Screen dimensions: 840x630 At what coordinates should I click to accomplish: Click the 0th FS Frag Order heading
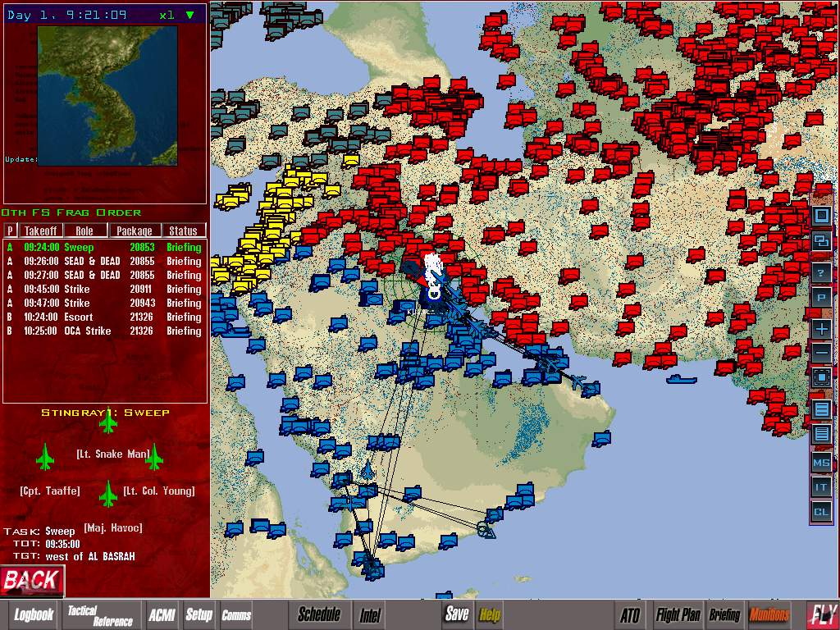(x=71, y=212)
